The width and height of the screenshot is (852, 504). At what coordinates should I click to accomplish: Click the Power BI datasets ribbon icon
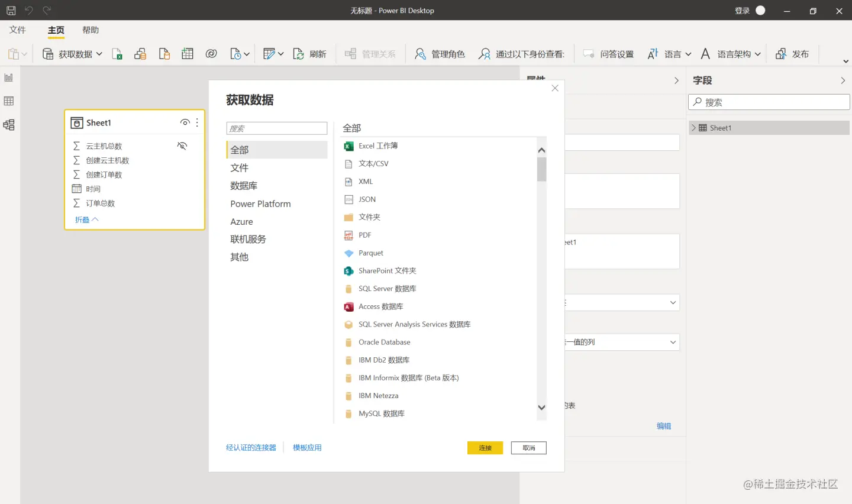pyautogui.click(x=140, y=54)
